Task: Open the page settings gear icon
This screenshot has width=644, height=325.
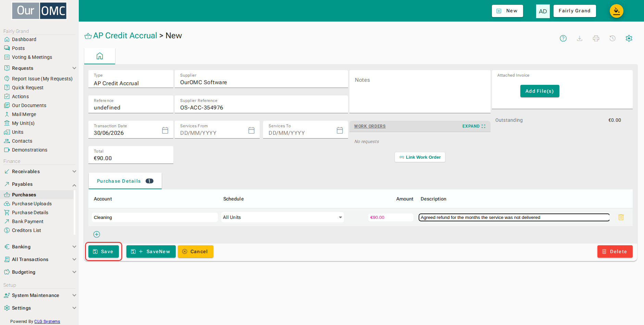Action: 629,38
